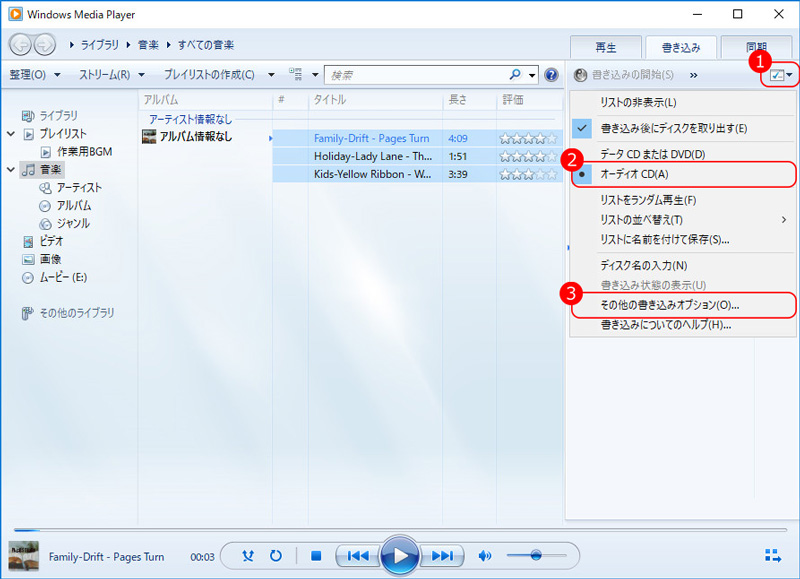Open 書き込みについてのヘルプ(H)...
The image size is (800, 579).
point(683,325)
